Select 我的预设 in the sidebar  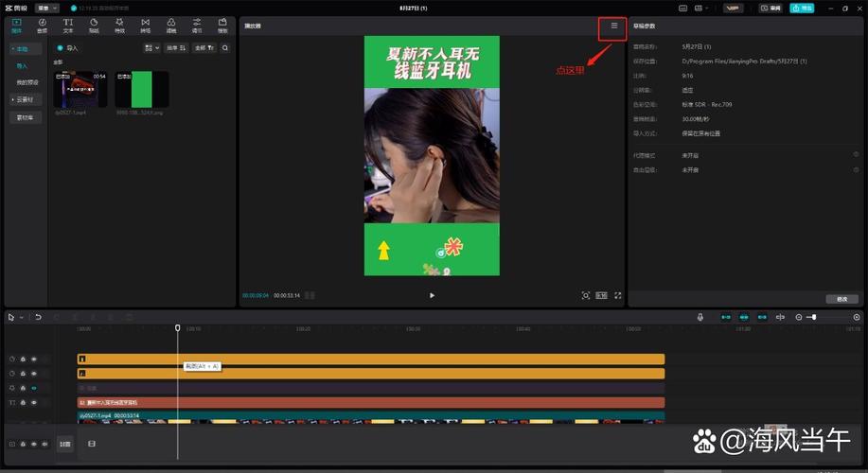[27, 82]
